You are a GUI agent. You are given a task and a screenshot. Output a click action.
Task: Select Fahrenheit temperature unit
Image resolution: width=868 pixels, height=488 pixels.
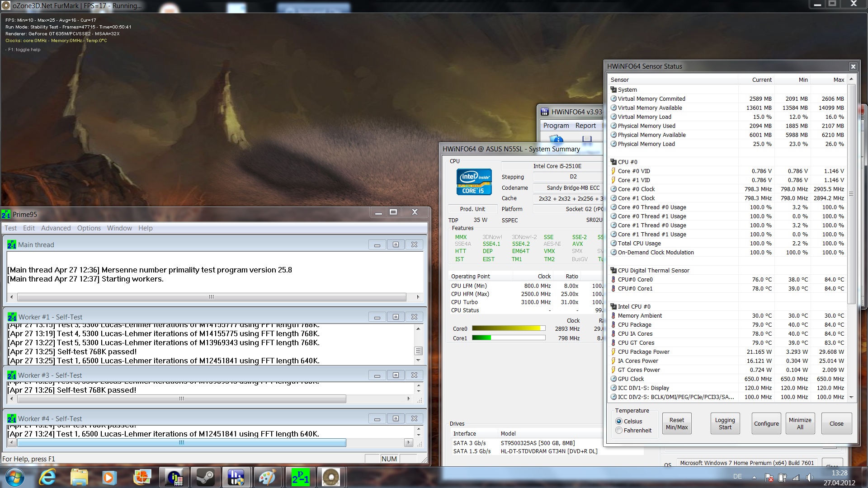pyautogui.click(x=619, y=431)
